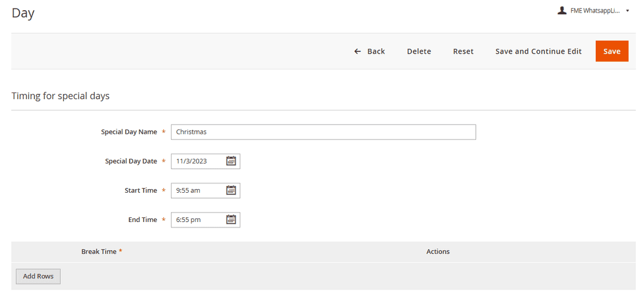Open the Special Day Date calendar picker
Viewport: 644px width, 296px height.
coord(231,161)
